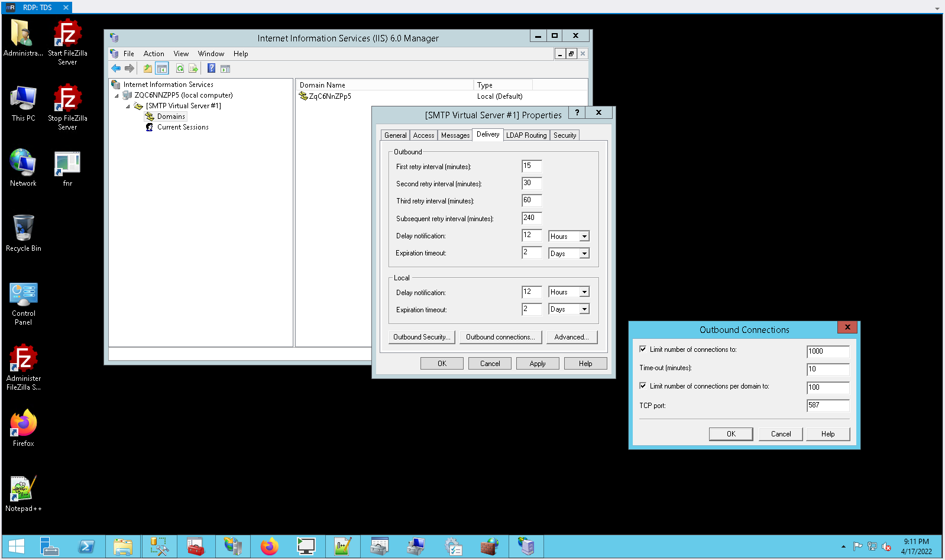Select the This PC desktop icon
945x560 pixels.
24,103
